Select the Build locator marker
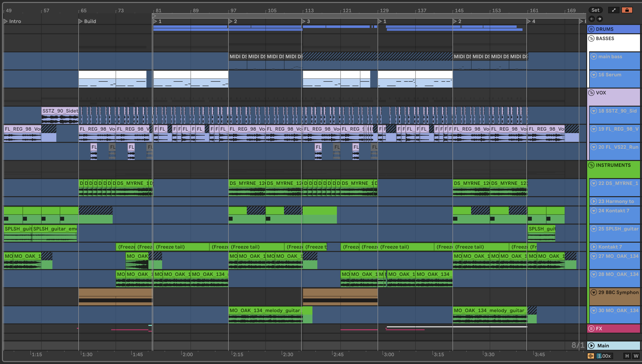642x364 pixels. point(81,21)
